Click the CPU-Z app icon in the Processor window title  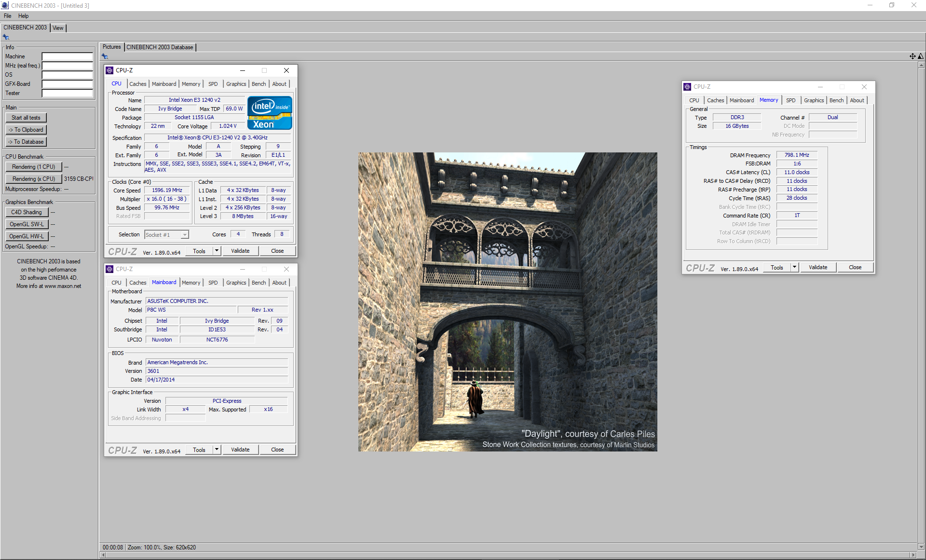109,70
